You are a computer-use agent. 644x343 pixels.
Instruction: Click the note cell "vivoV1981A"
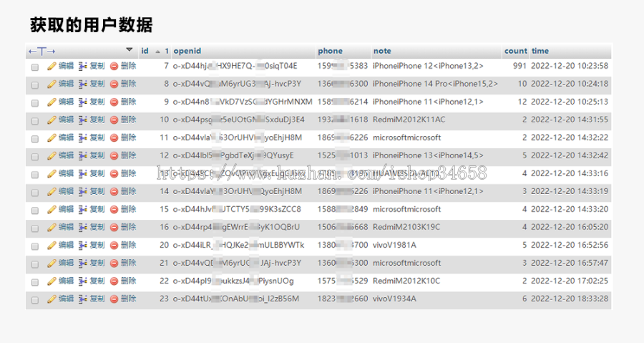click(x=394, y=245)
